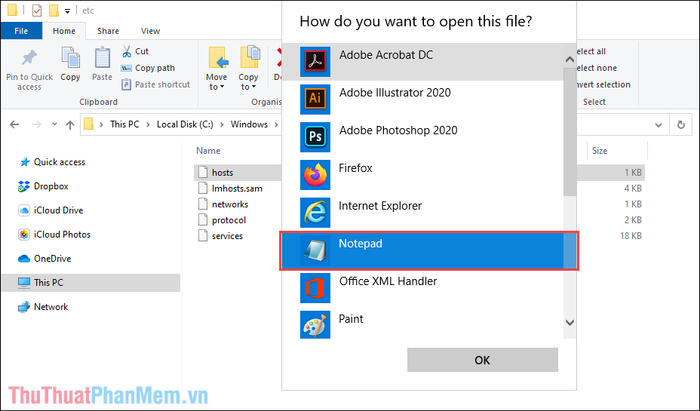Select the Notepad icon
Image resolution: width=700 pixels, height=411 pixels.
pyautogui.click(x=315, y=250)
